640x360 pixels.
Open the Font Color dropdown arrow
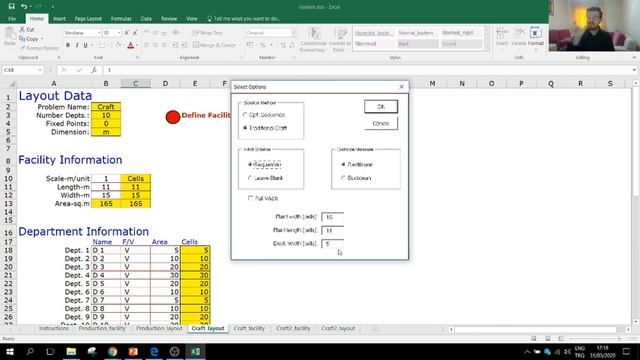coord(137,45)
